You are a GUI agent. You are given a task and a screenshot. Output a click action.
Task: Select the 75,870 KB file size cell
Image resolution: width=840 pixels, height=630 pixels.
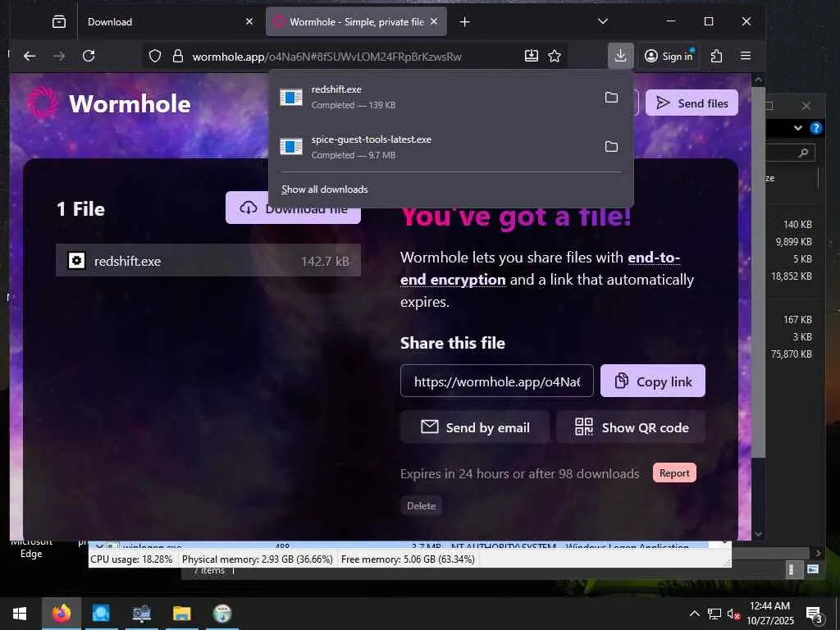tap(792, 354)
